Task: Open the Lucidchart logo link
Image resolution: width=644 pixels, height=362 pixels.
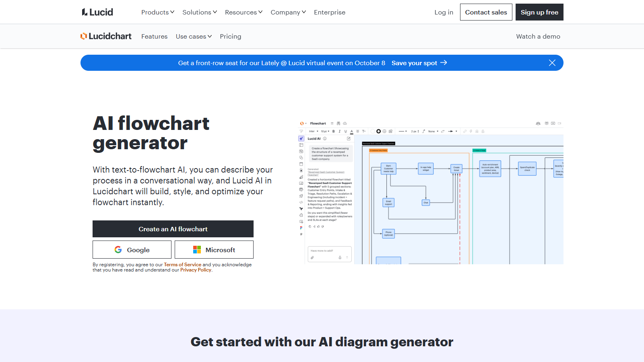Action: (106, 36)
